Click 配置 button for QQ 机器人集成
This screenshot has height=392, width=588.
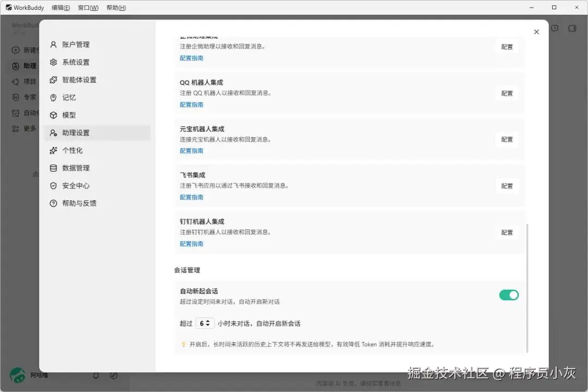point(507,94)
